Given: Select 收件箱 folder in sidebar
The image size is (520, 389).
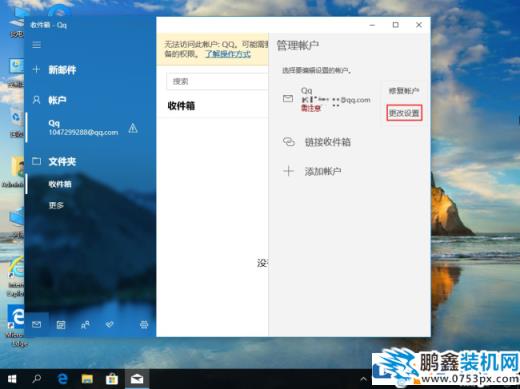Looking at the screenshot, I should 60,184.
